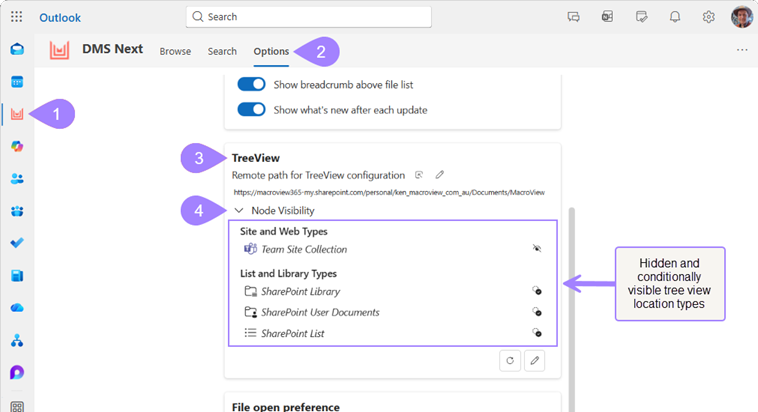Click the Node Visibility label
758x412 pixels.
[283, 211]
